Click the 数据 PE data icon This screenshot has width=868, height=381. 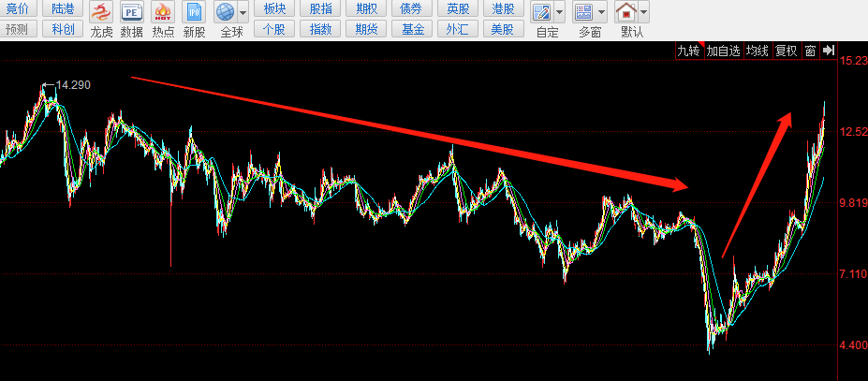(132, 13)
